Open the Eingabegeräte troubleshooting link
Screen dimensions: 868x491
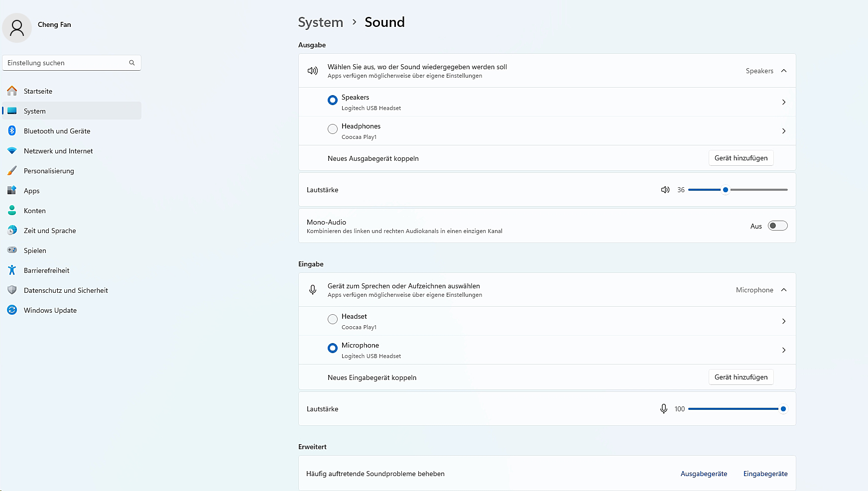click(x=765, y=474)
